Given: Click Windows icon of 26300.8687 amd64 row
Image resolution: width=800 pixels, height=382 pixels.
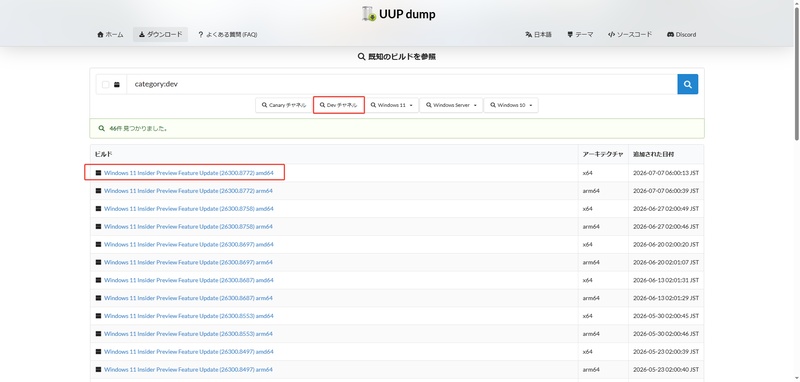Looking at the screenshot, I should (x=98, y=280).
